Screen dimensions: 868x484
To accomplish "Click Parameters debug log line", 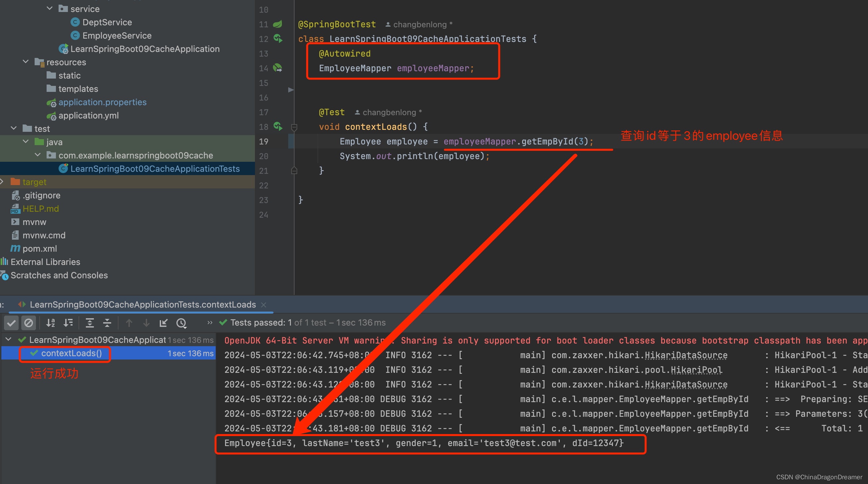I will [546, 413].
